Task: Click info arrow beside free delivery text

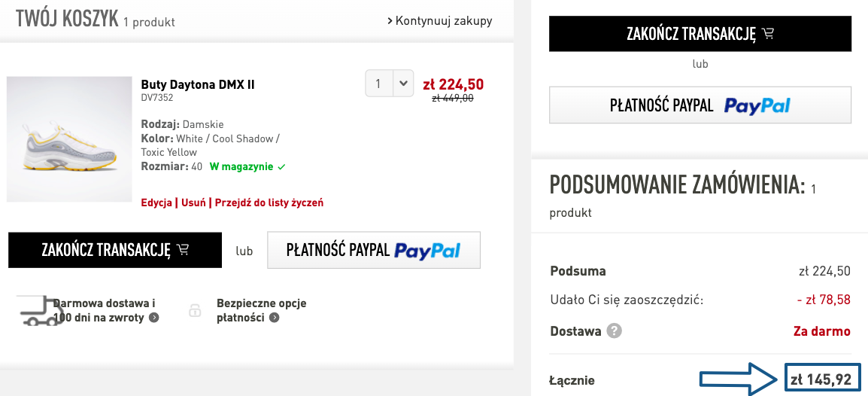Action: tap(154, 318)
